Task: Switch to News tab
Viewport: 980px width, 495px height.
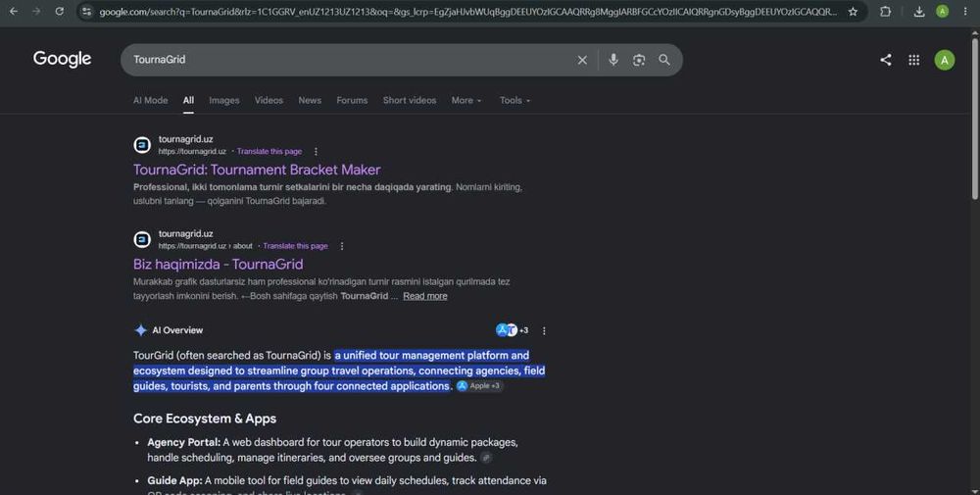Action: pos(310,100)
